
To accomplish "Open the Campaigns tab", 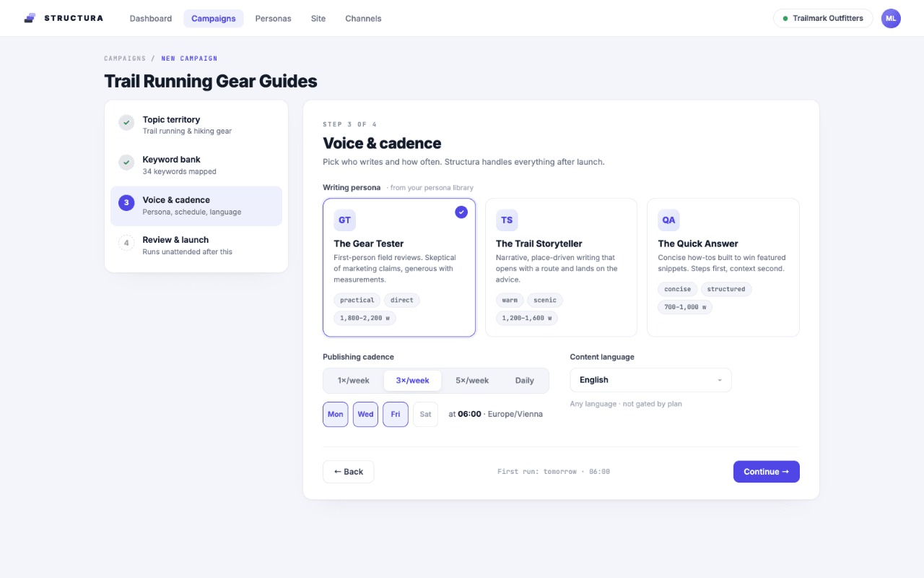I will (x=214, y=18).
